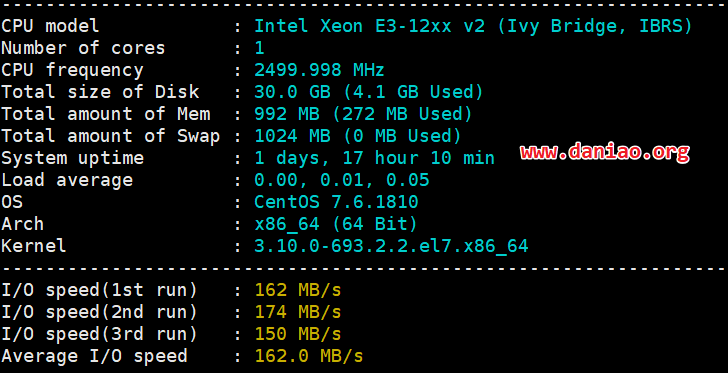The width and height of the screenshot is (728, 373).
Task: Click the "Total amount of Swap" label
Action: (x=110, y=136)
